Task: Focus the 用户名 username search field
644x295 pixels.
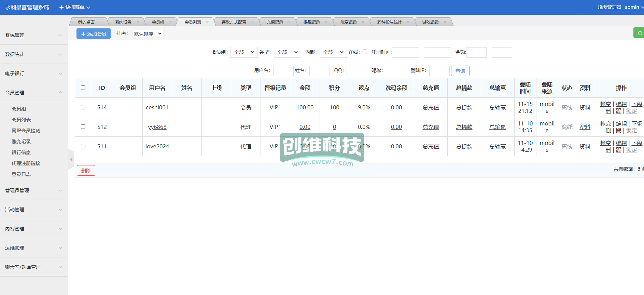Action: pos(283,71)
